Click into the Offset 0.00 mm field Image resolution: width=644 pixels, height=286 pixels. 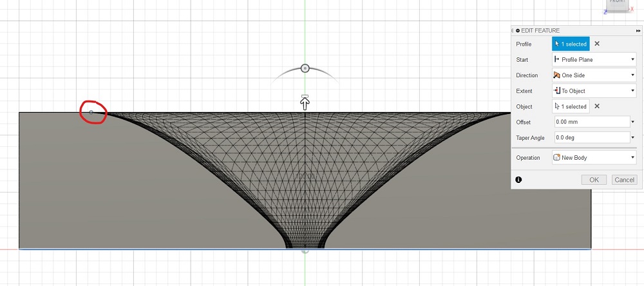(591, 122)
